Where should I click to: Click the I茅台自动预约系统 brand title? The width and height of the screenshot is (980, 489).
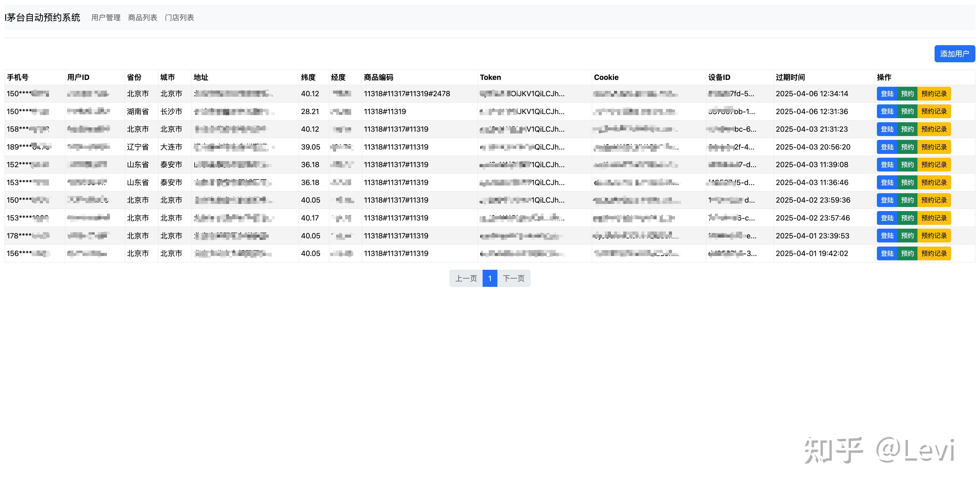click(43, 18)
